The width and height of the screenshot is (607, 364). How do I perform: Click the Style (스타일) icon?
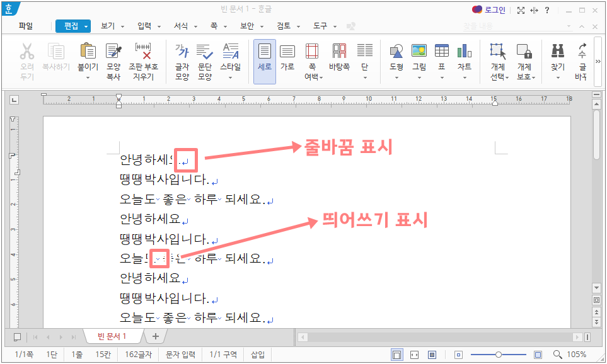tap(230, 52)
